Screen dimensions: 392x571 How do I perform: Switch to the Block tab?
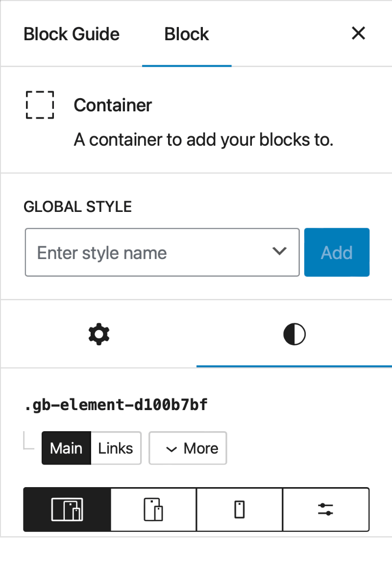[187, 34]
